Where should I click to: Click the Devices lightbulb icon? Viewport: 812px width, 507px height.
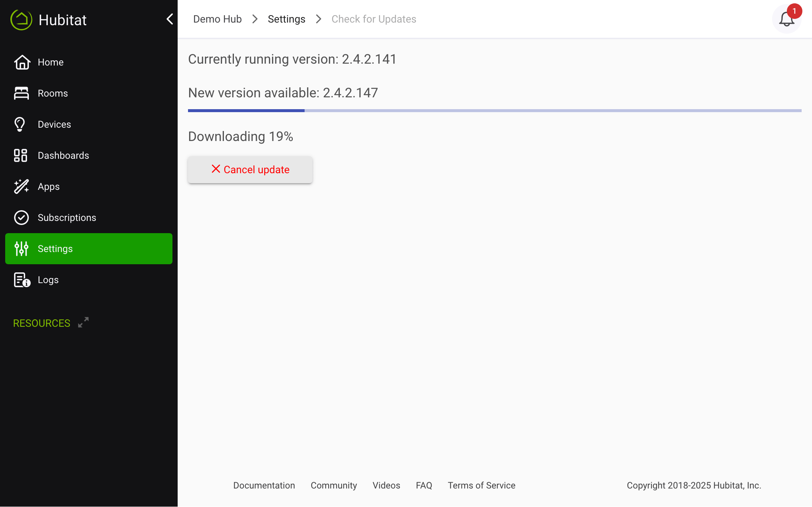click(20, 124)
